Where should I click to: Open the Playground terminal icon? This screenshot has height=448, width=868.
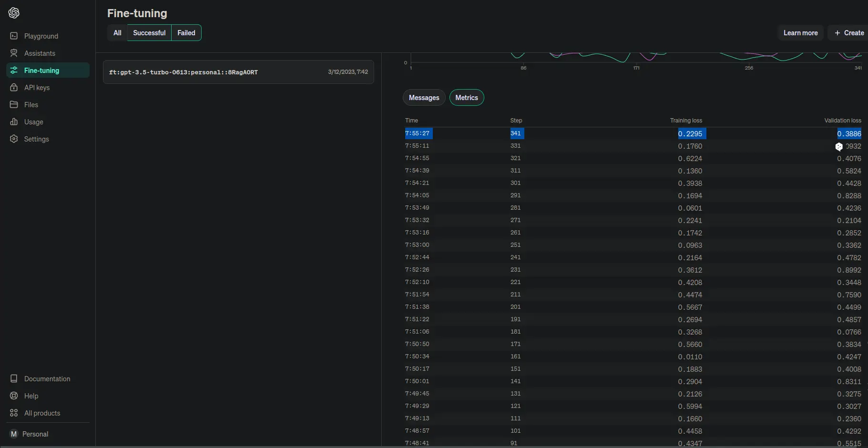[x=14, y=36]
